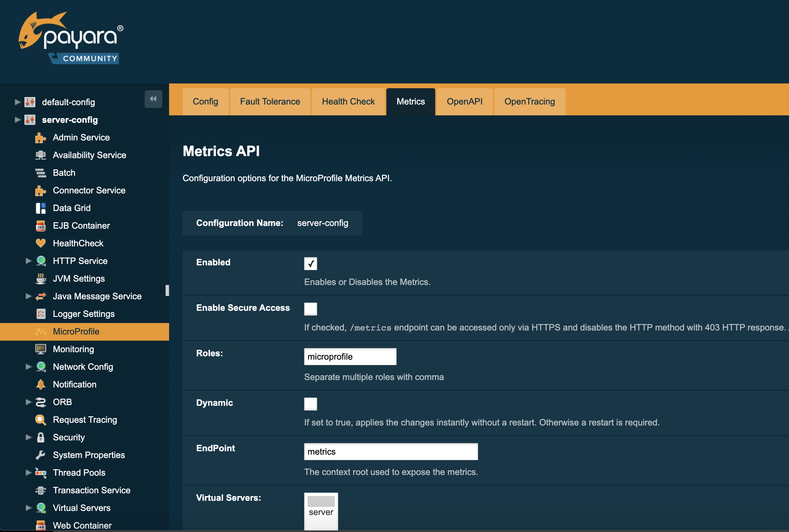Open the MicroProfile settings page
Image resolution: width=789 pixels, height=532 pixels.
click(x=76, y=331)
